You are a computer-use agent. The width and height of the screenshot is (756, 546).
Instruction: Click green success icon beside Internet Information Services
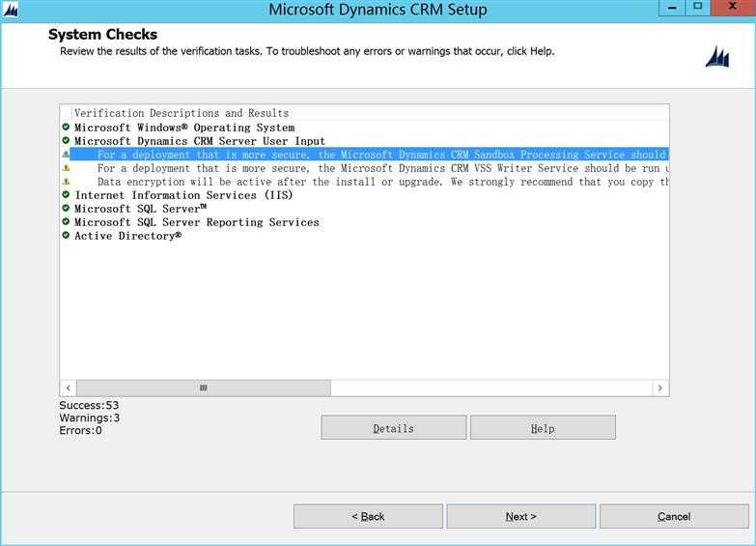coord(66,194)
